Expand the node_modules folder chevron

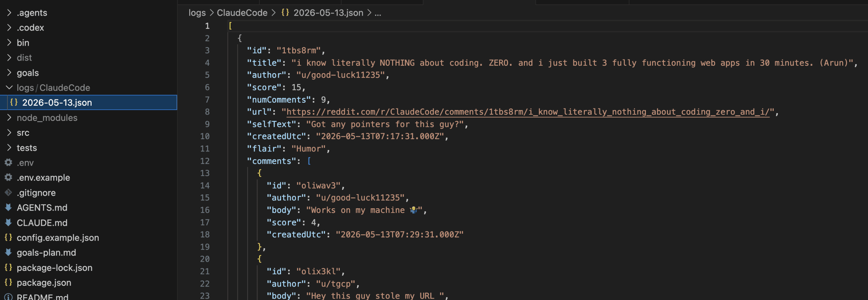9,118
